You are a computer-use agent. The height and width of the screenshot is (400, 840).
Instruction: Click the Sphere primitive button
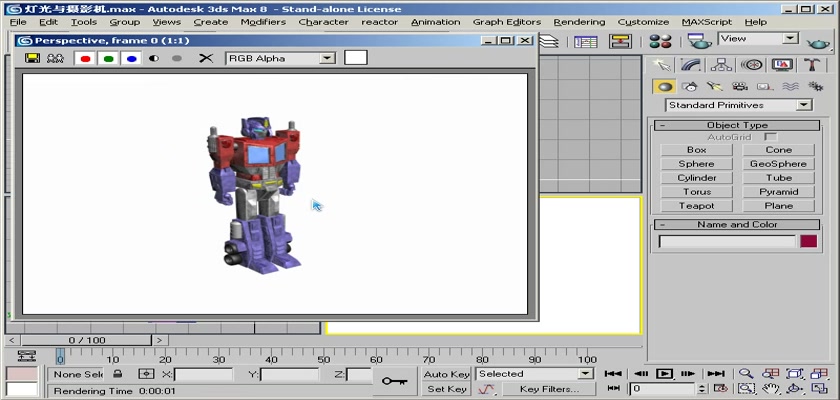[696, 164]
